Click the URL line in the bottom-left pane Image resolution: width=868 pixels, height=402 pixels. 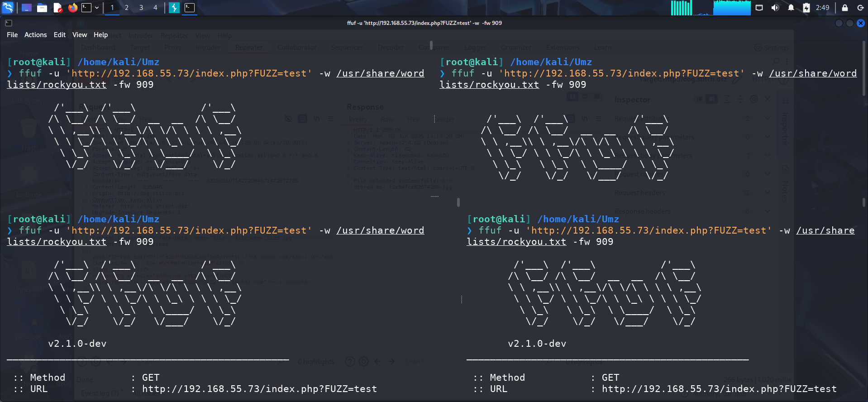[x=195, y=389]
